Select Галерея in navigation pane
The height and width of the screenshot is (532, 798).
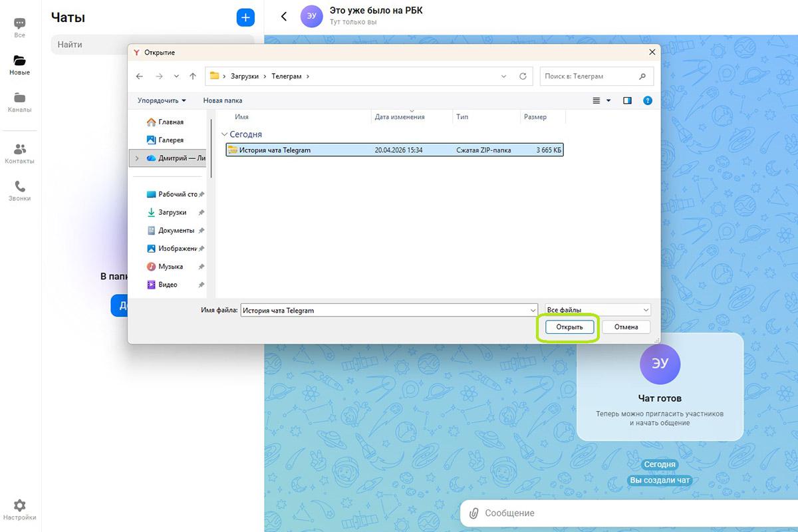[165, 140]
